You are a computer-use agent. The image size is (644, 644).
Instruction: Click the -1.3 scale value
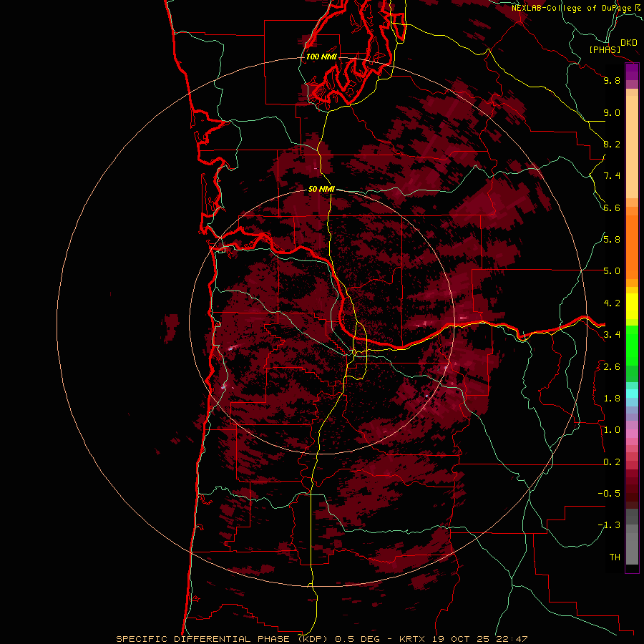(x=609, y=525)
